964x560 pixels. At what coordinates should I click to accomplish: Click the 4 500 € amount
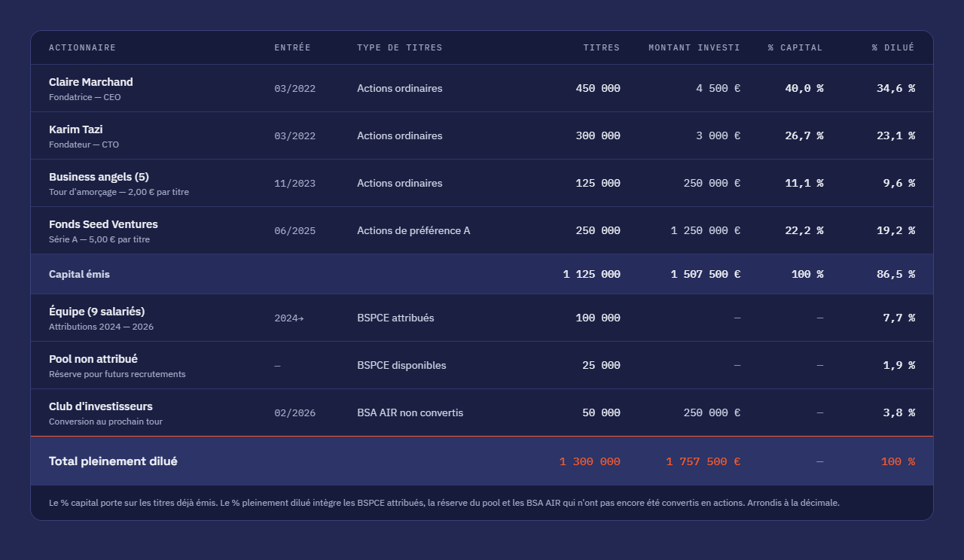718,89
